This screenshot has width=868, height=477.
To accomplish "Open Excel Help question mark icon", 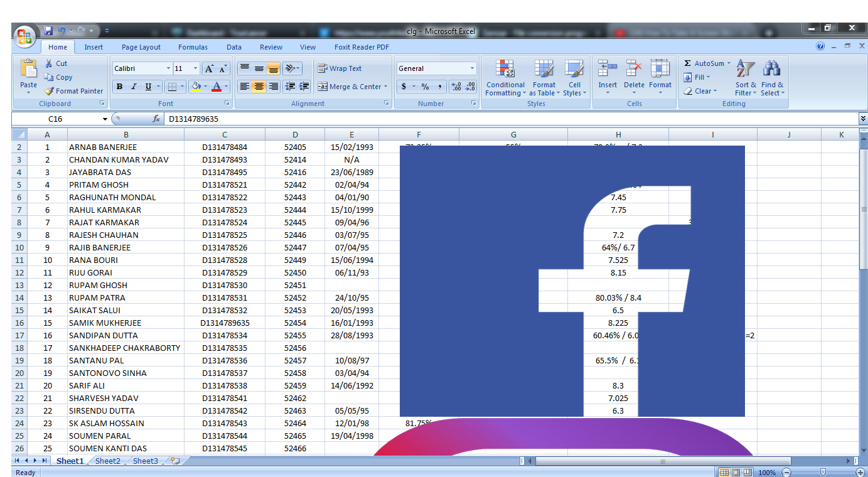I will 820,46.
